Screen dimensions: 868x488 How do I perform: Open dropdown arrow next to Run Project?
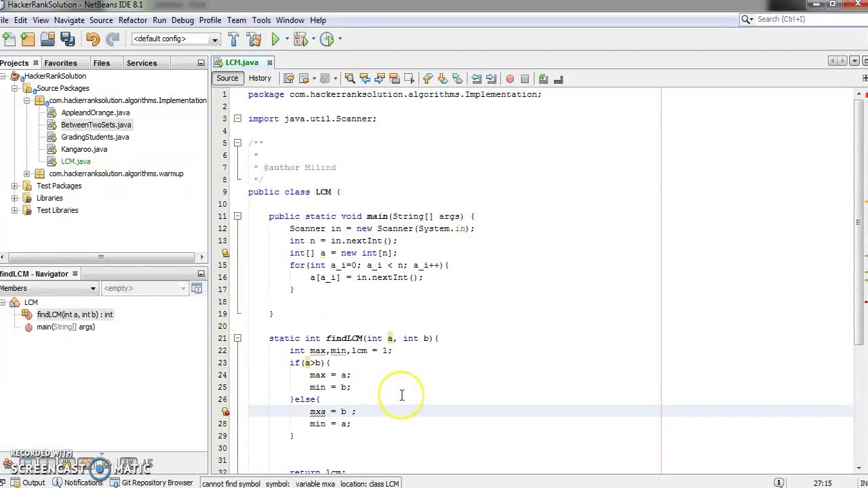tap(286, 39)
